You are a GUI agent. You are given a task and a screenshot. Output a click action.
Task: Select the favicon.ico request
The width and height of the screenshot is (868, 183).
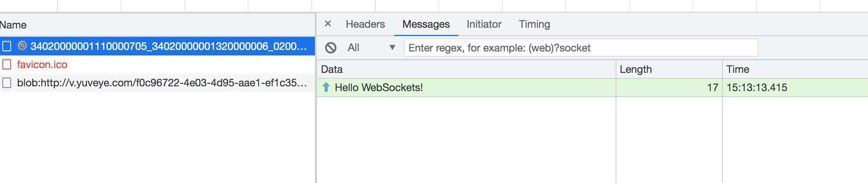tap(42, 65)
